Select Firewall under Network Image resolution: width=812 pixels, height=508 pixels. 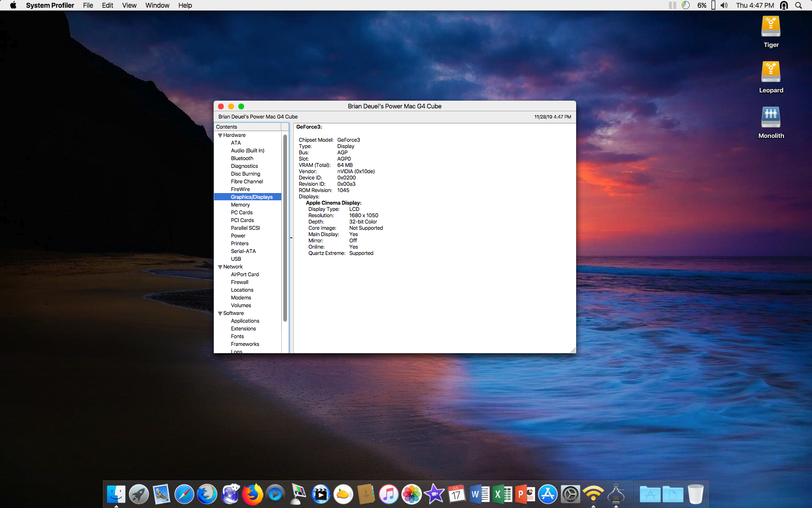tap(239, 282)
